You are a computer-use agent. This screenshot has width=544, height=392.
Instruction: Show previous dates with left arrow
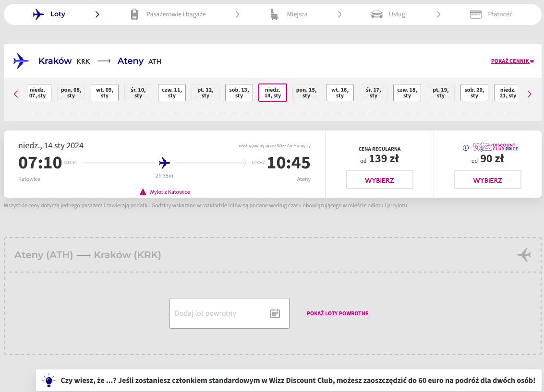(16, 94)
